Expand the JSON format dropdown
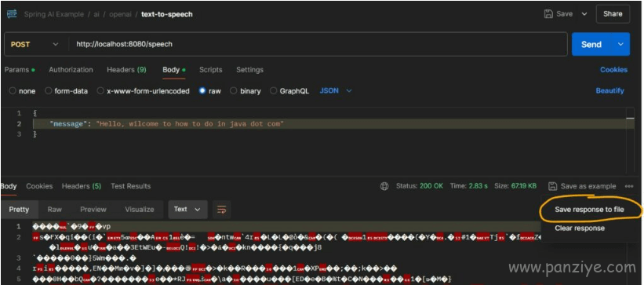This screenshot has height=285, width=644. pos(336,91)
